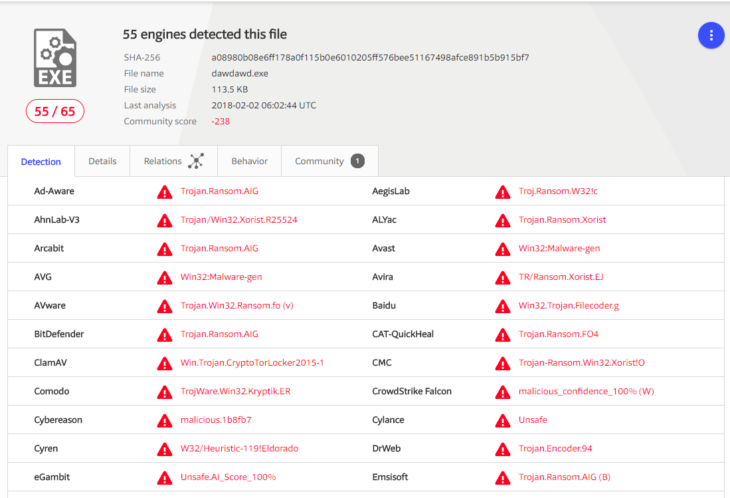The image size is (730, 498).
Task: Click the Unsafe detection in Cylance row
Action: pos(533,420)
